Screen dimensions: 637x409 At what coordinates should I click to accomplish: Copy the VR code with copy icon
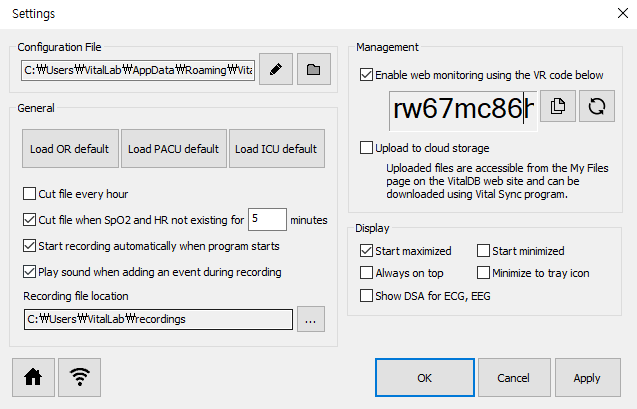[558, 106]
